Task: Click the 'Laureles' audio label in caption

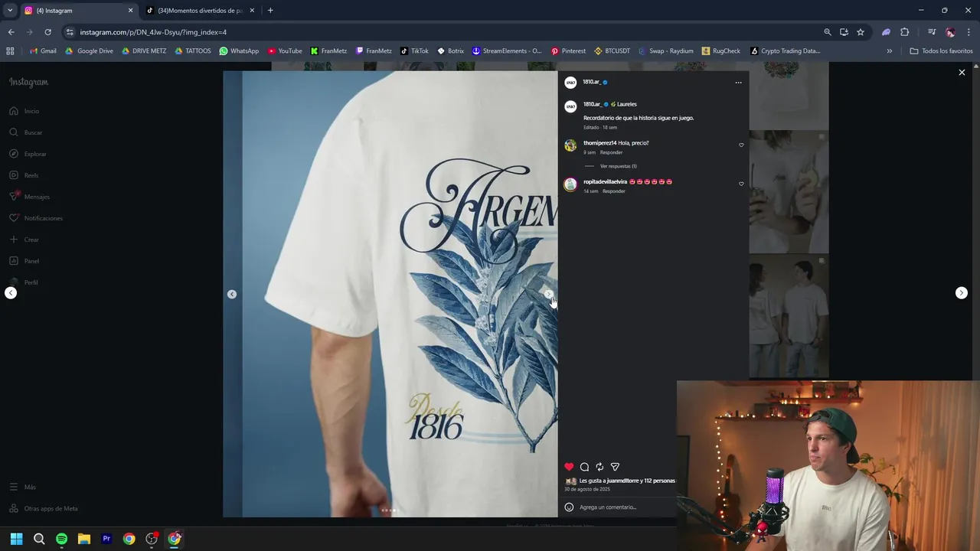Action: tap(626, 104)
